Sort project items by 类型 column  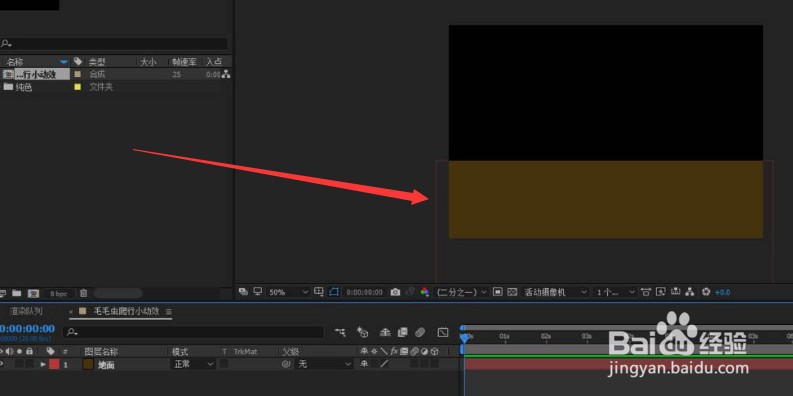point(97,62)
